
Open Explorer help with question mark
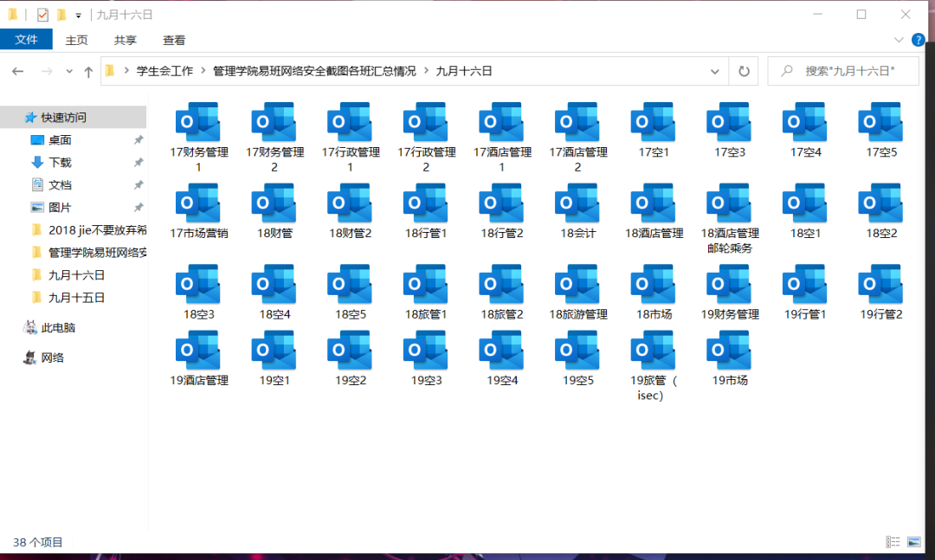click(919, 40)
